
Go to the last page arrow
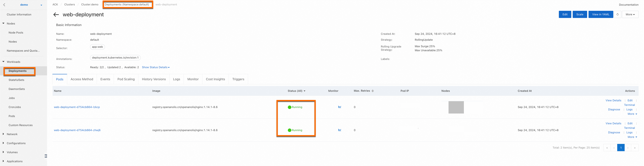coord(634,148)
